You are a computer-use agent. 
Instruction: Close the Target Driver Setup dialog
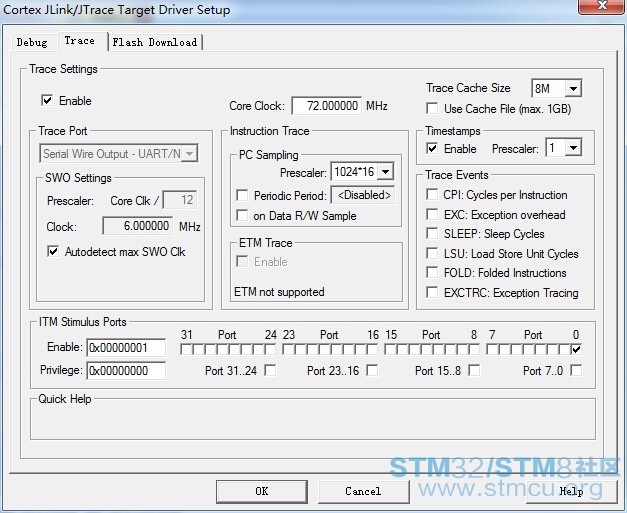(602, 6)
